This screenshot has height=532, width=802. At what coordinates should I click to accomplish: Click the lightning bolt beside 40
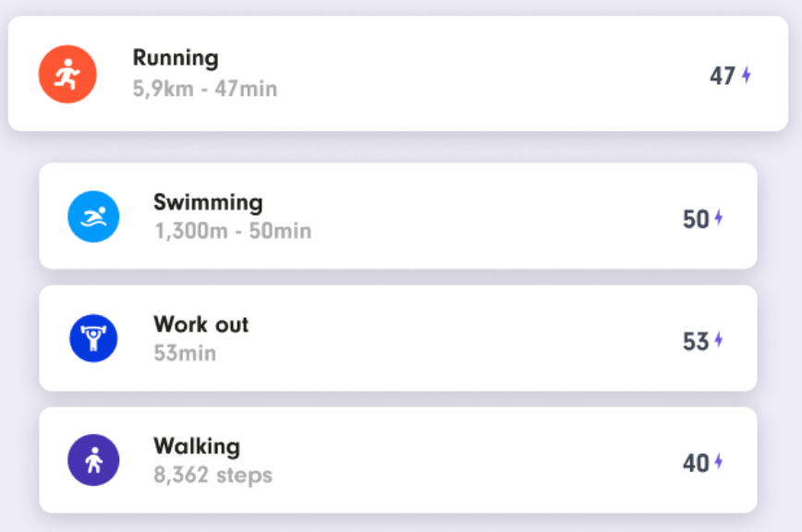point(719,463)
